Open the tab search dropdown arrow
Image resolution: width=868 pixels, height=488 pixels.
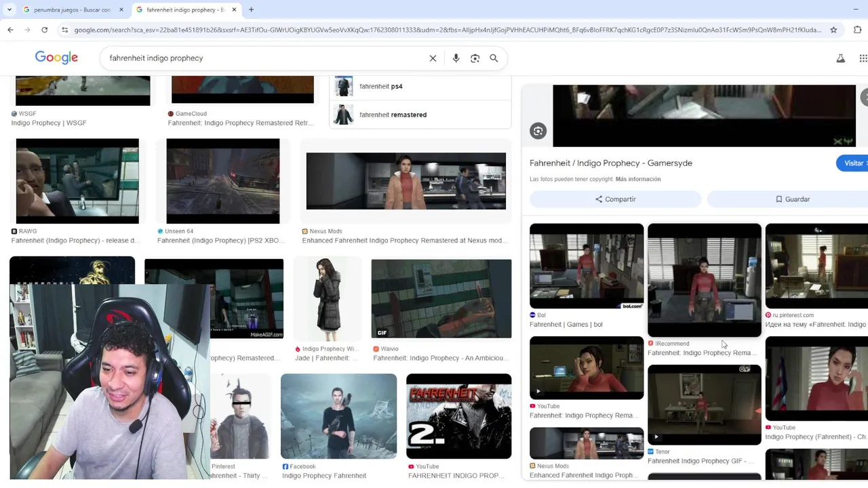[x=9, y=9]
